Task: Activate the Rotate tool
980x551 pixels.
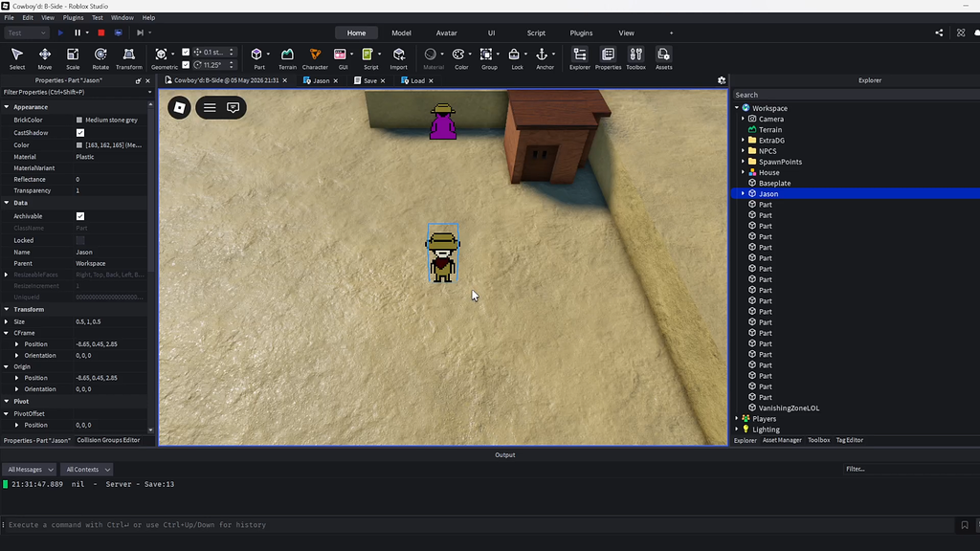Action: [100, 58]
